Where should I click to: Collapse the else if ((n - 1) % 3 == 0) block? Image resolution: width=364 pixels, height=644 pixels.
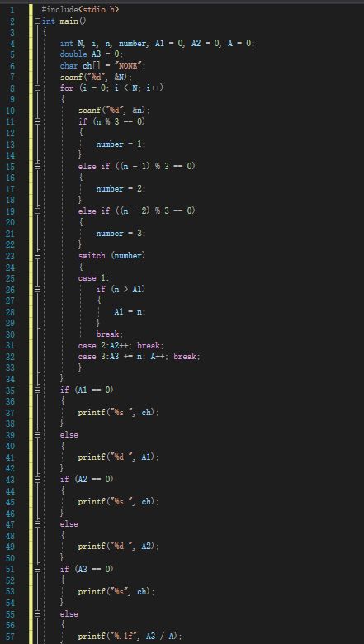38,166
